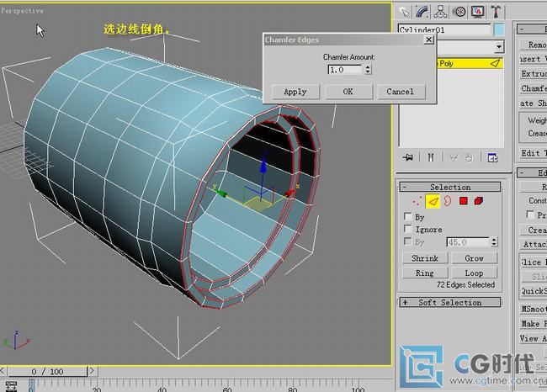Screen dimensions: 547x392
Task: Click the QuickSlice button
Action: coord(534,291)
